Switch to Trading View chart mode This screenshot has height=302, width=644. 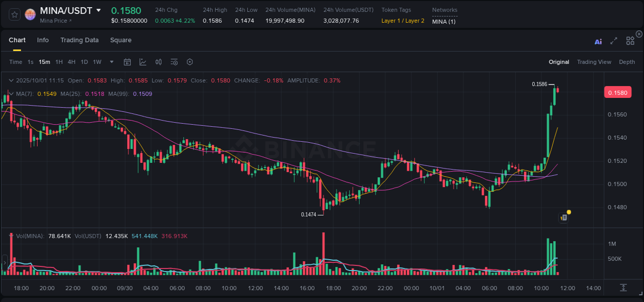point(594,62)
